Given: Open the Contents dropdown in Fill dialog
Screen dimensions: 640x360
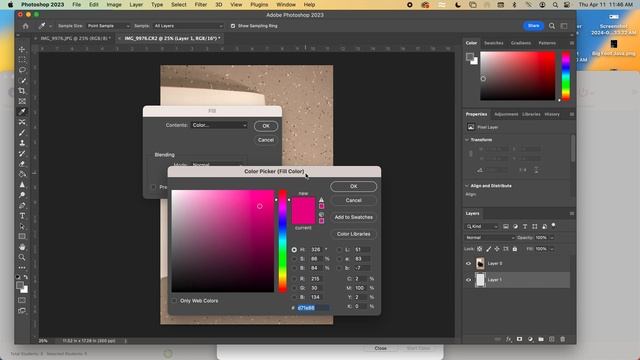Looking at the screenshot, I should click(x=220, y=125).
